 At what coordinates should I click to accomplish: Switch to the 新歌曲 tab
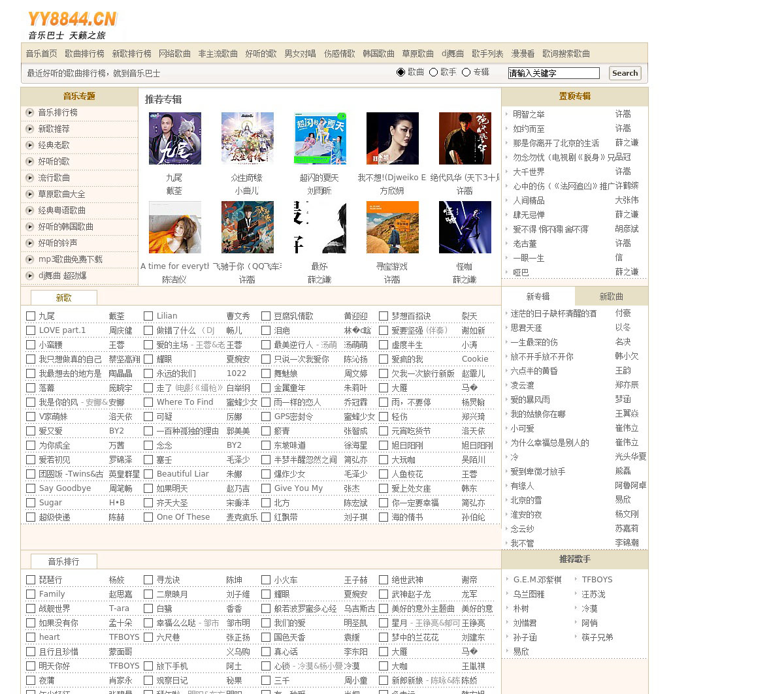[612, 296]
